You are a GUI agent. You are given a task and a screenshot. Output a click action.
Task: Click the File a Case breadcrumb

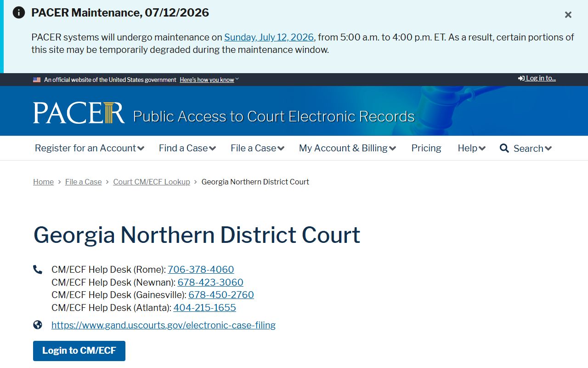click(x=84, y=182)
